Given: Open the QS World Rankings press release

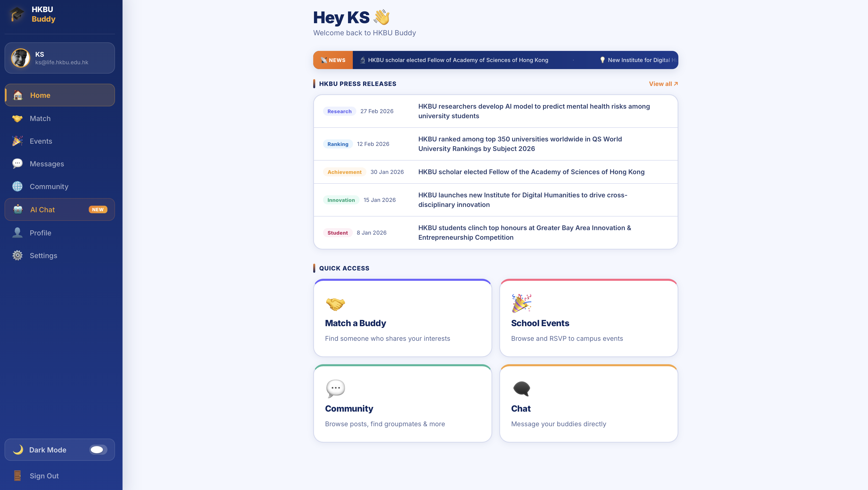Looking at the screenshot, I should tap(520, 144).
